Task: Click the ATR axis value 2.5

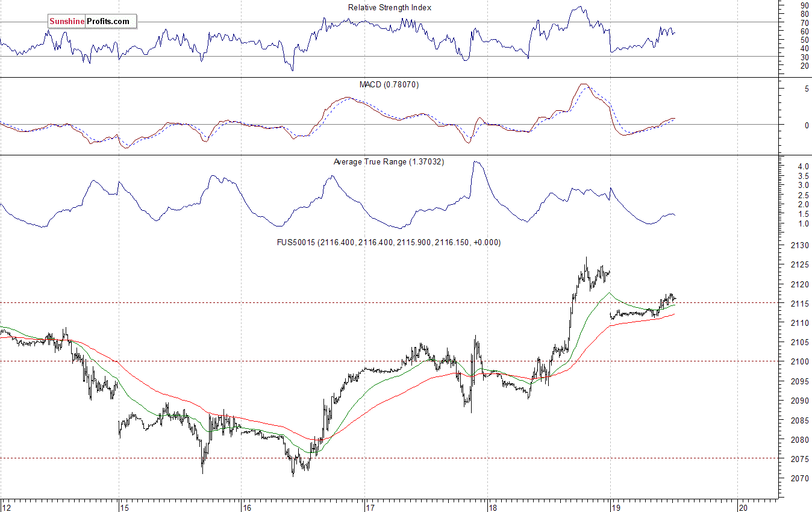Action: [802, 195]
